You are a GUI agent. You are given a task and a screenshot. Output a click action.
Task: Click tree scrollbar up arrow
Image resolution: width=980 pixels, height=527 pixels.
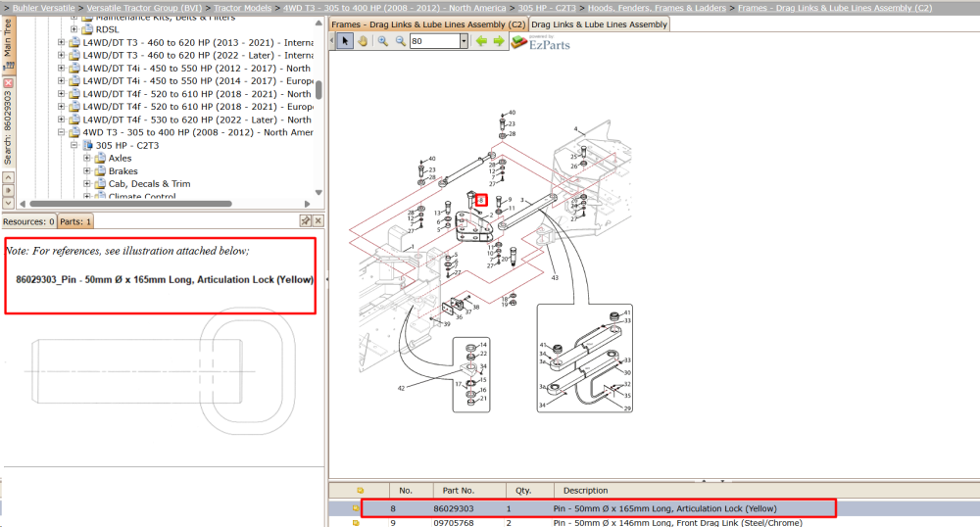318,23
